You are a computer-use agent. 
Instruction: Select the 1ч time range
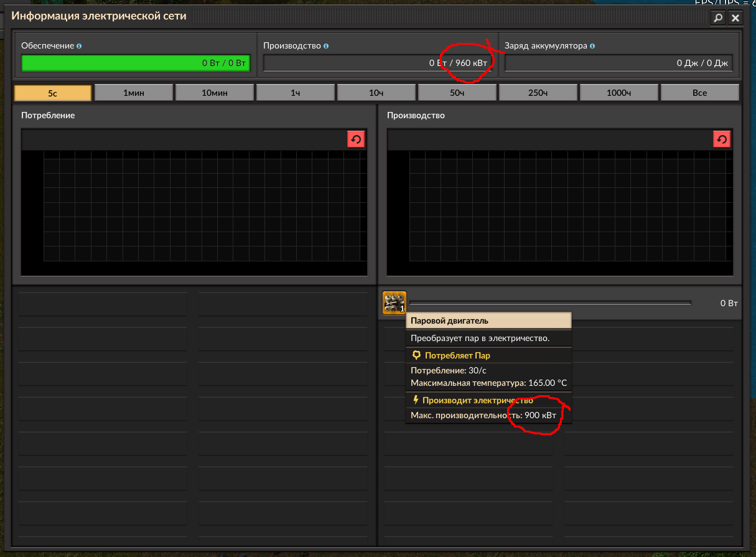tap(296, 92)
